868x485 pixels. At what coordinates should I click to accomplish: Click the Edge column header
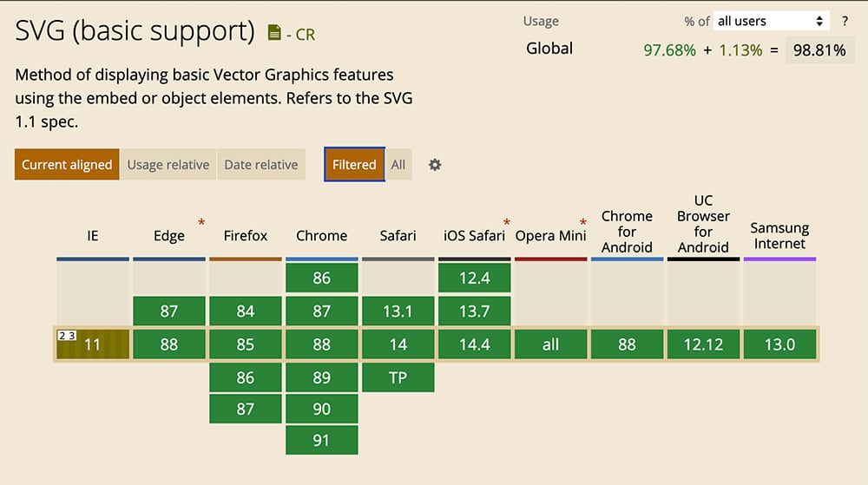point(169,236)
